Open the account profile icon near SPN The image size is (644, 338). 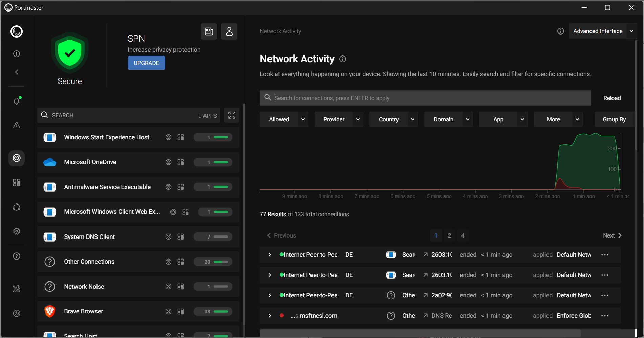[x=229, y=31]
